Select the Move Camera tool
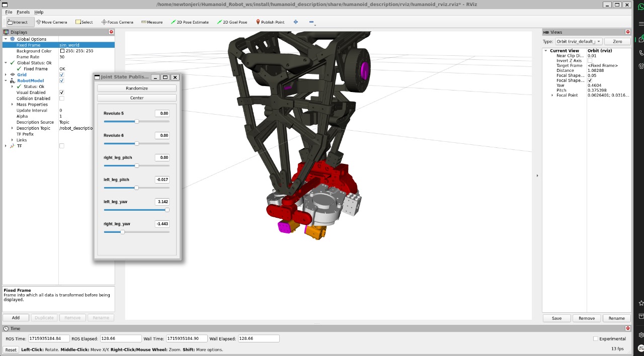Image resolution: width=644 pixels, height=356 pixels. coord(51,22)
